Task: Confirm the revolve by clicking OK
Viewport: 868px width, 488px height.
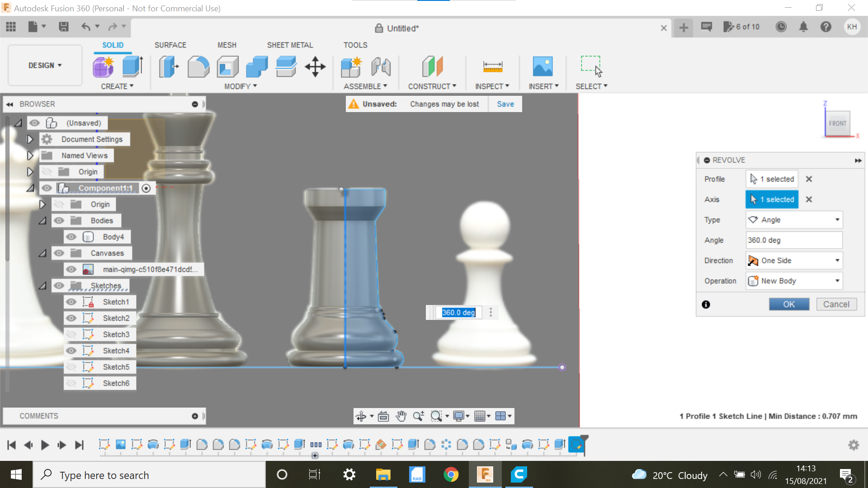Action: pyautogui.click(x=789, y=304)
